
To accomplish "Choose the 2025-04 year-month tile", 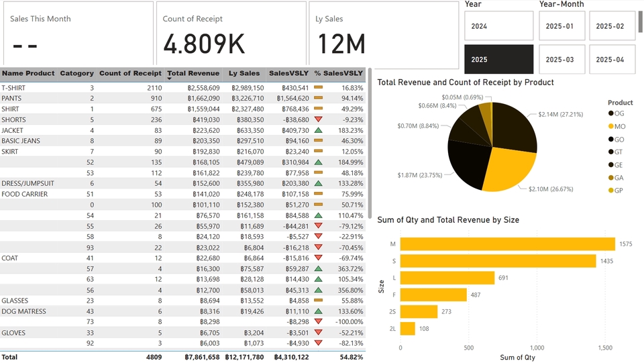I will 610,60.
